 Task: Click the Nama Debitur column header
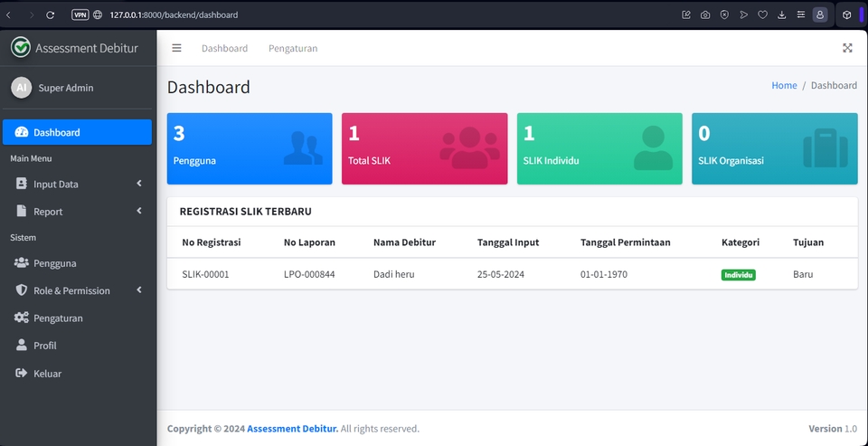tap(405, 242)
